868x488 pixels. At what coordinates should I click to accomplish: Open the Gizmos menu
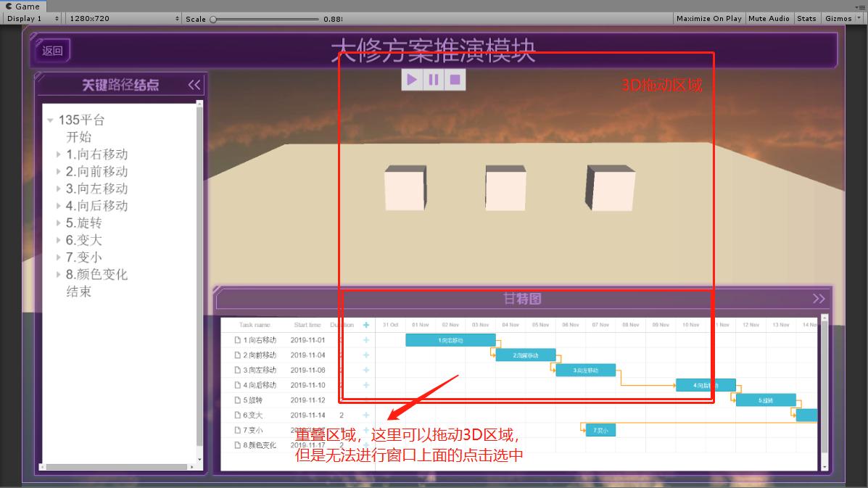pyautogui.click(x=843, y=18)
